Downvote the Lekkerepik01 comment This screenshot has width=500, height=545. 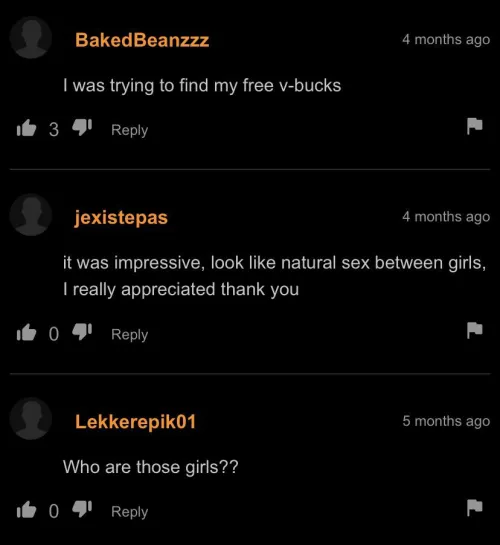point(82,509)
